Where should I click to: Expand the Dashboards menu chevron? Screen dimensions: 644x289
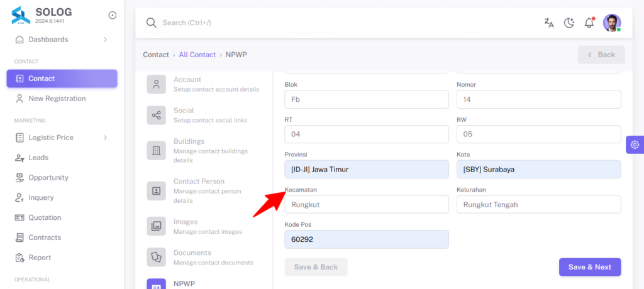pyautogui.click(x=105, y=40)
